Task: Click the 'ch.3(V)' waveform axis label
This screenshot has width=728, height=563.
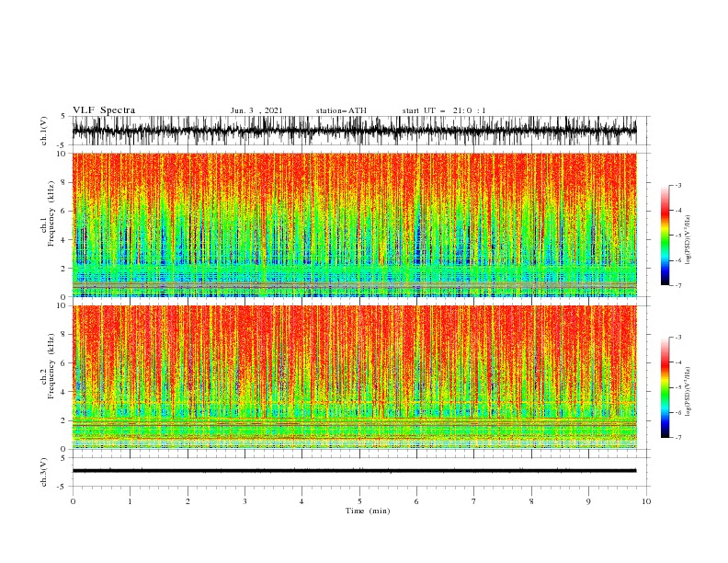Action: pyautogui.click(x=44, y=472)
